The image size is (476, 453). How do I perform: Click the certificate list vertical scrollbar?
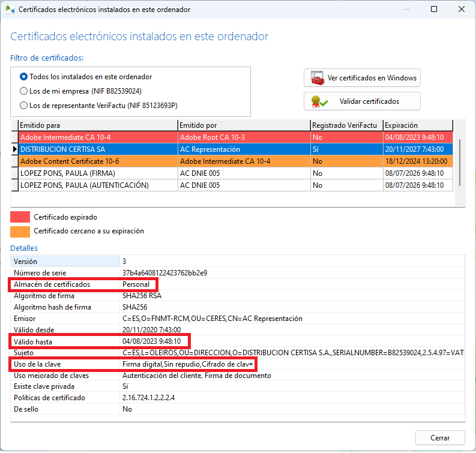pyautogui.click(x=460, y=163)
